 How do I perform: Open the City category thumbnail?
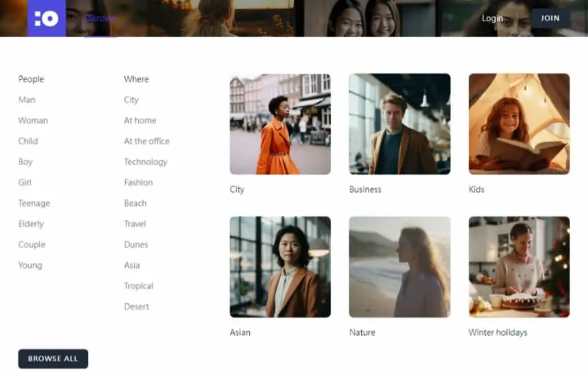(280, 124)
